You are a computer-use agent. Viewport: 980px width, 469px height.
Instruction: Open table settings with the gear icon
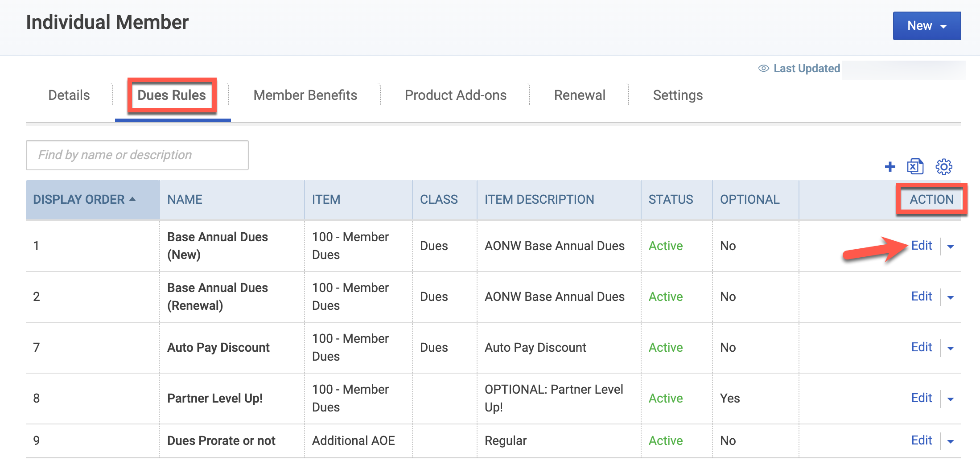943,167
